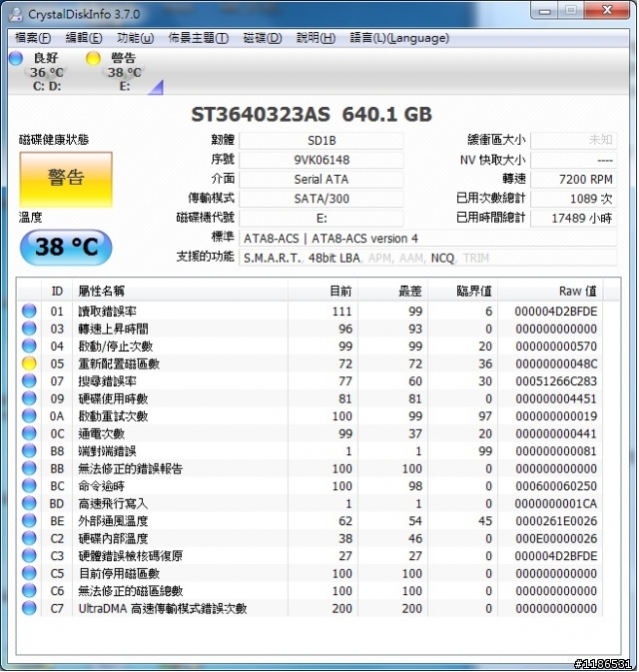The height and width of the screenshot is (672, 639).
Task: Click the 目前 column header
Action: coord(322,291)
